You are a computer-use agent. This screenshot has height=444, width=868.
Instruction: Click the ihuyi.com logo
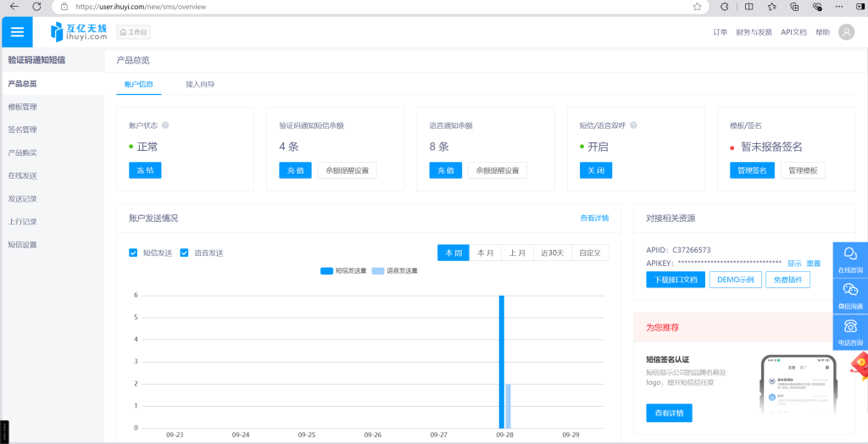79,32
